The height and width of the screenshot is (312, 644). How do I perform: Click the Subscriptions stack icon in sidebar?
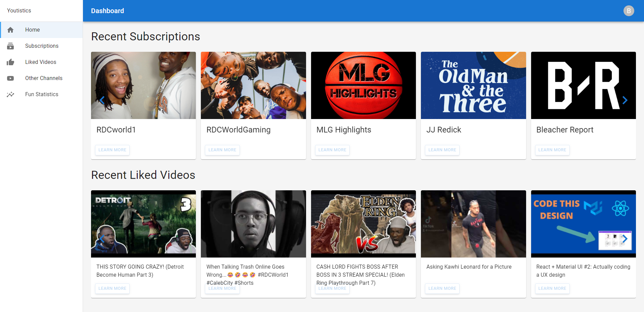point(10,46)
